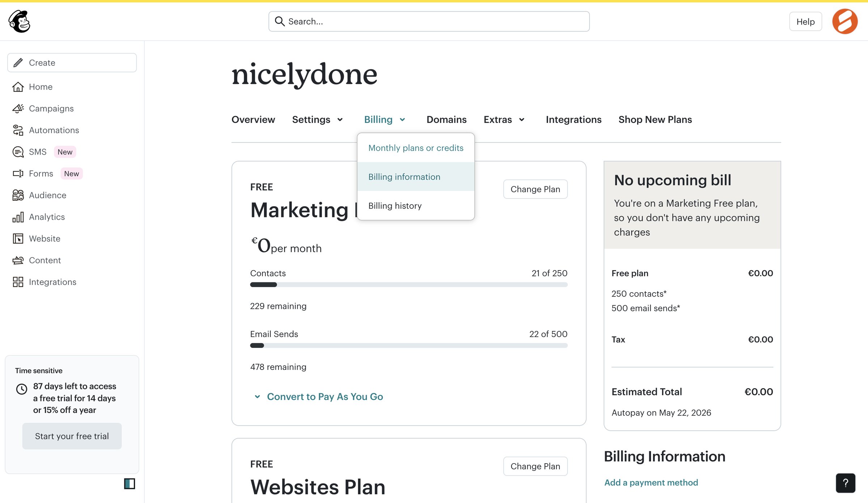Click the 'Estimated Total' label
This screenshot has width=868, height=503.
647,392
